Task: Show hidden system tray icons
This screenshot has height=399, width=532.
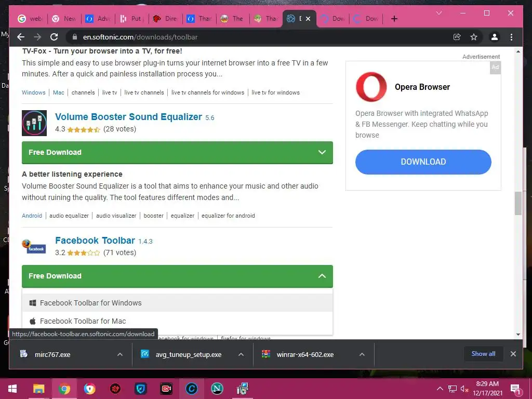Action: point(440,389)
